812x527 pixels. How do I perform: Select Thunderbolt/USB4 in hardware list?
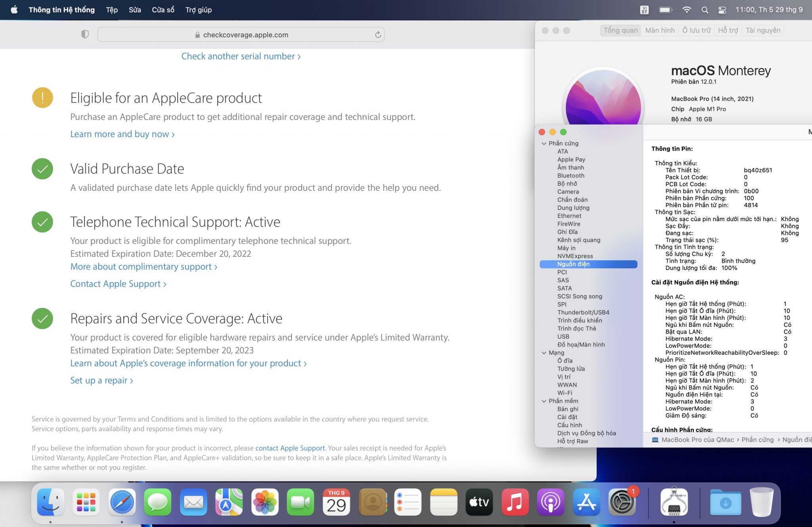tap(583, 312)
